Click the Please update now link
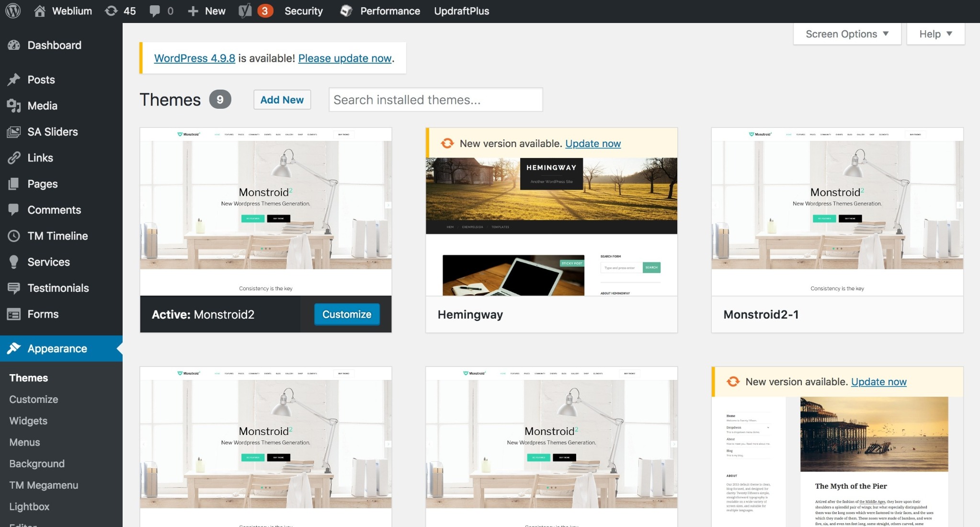 (x=345, y=58)
